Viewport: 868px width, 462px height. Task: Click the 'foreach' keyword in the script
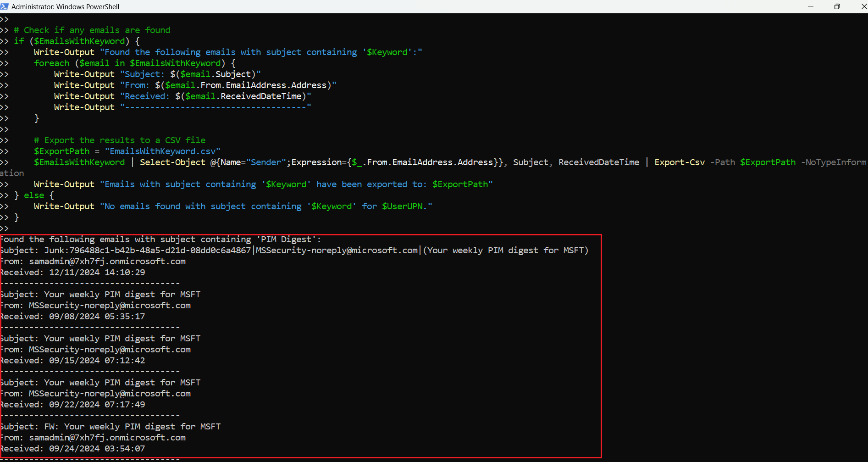51,63
